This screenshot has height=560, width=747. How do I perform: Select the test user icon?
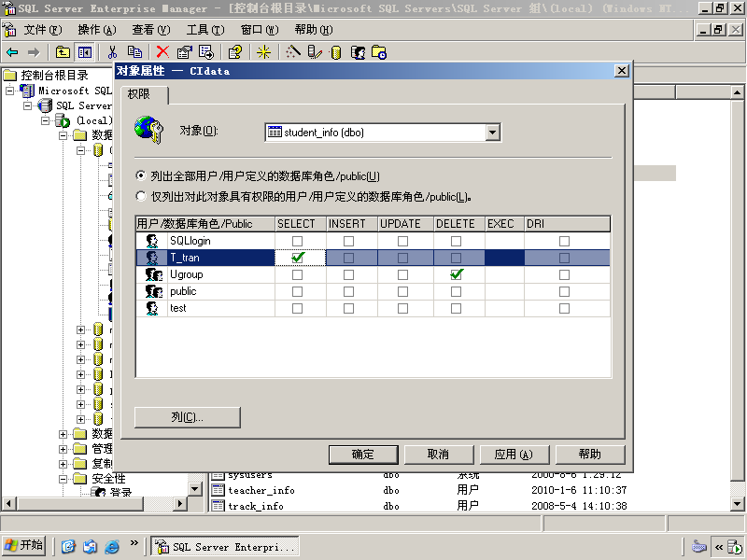(152, 309)
